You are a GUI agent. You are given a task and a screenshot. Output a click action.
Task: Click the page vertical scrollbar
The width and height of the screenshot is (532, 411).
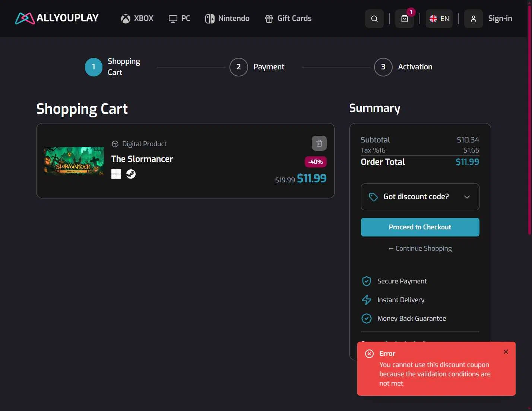(x=529, y=119)
